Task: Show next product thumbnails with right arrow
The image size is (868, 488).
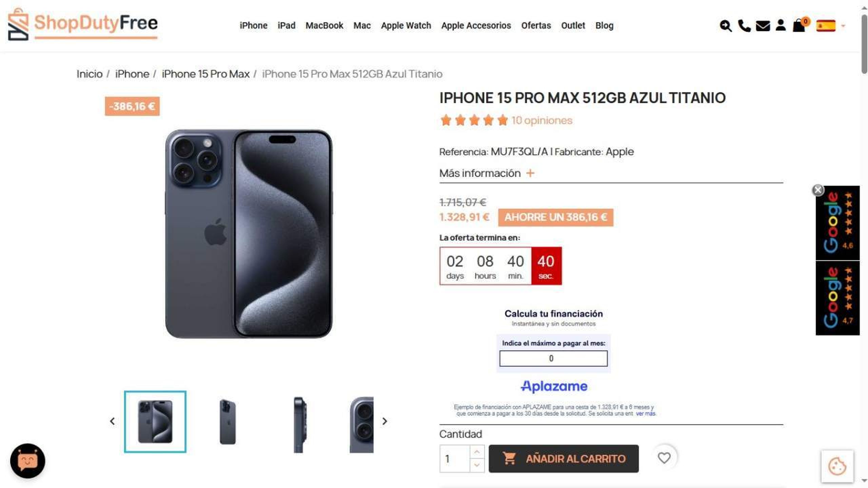Action: (384, 421)
